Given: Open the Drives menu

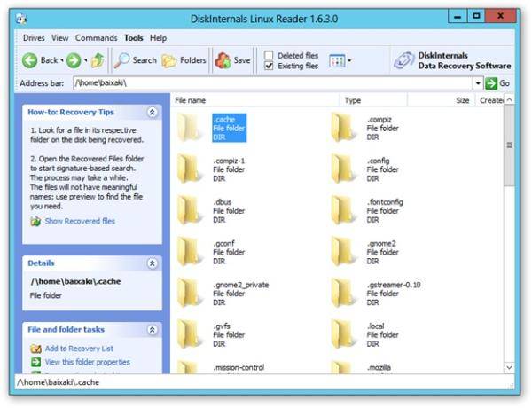Looking at the screenshot, I should click(34, 37).
